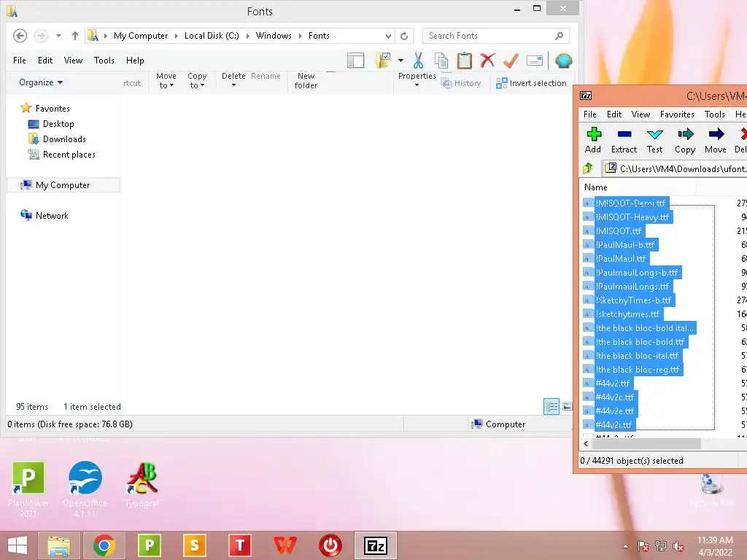Select !SketchyTimes-b.ttf in 7-Zip list
747x560 pixels.
tap(633, 300)
